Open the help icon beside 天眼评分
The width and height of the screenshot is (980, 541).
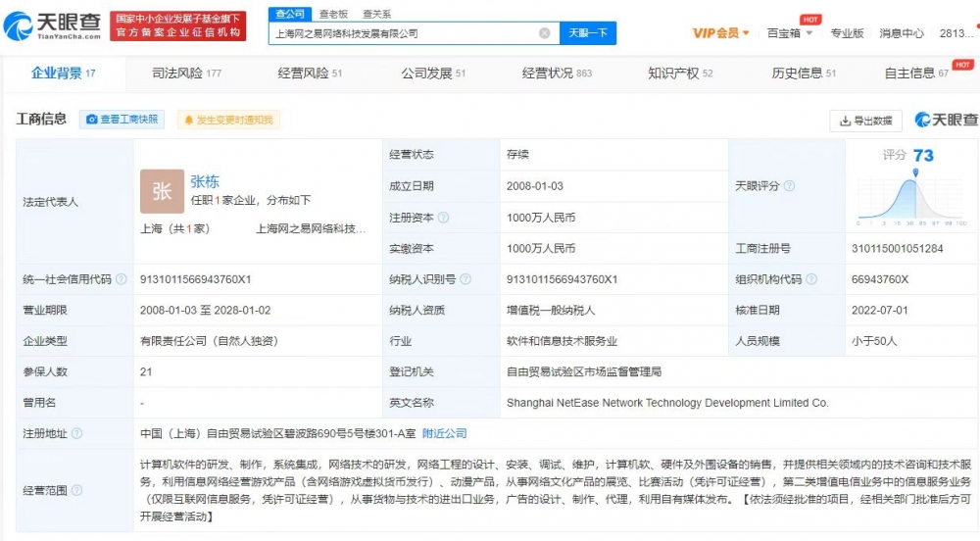point(789,185)
